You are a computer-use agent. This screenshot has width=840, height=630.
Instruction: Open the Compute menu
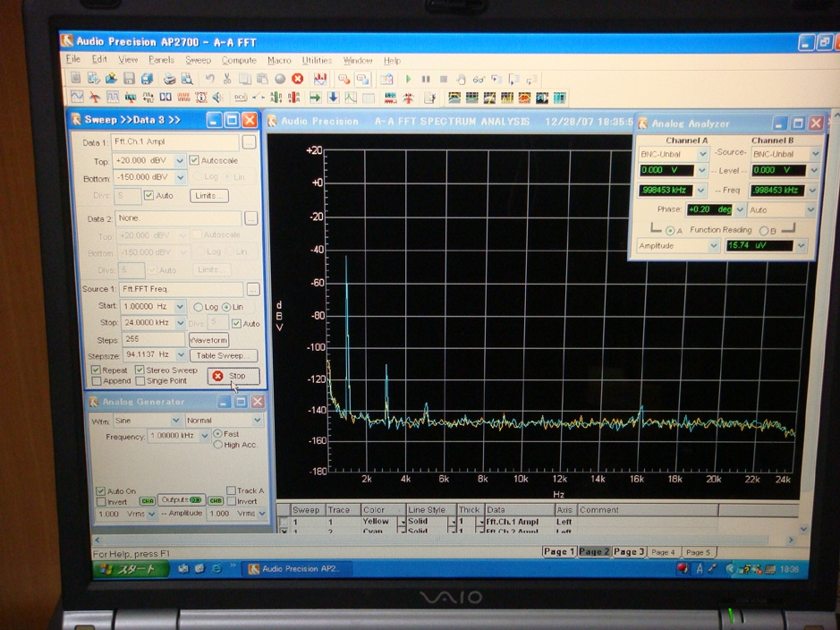pos(239,60)
